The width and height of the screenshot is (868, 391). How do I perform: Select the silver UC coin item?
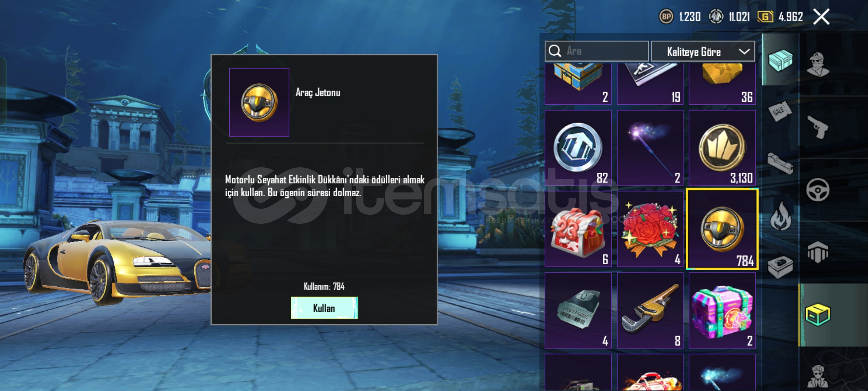[578, 148]
